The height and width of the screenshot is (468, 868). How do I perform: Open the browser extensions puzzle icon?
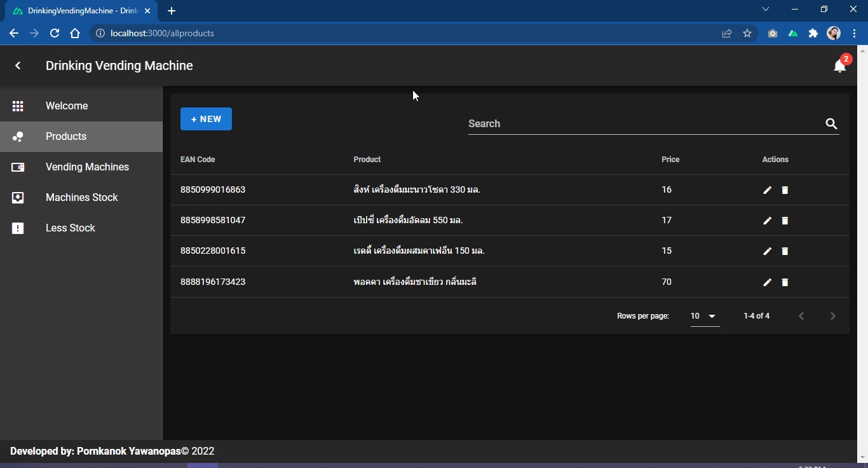tap(813, 33)
